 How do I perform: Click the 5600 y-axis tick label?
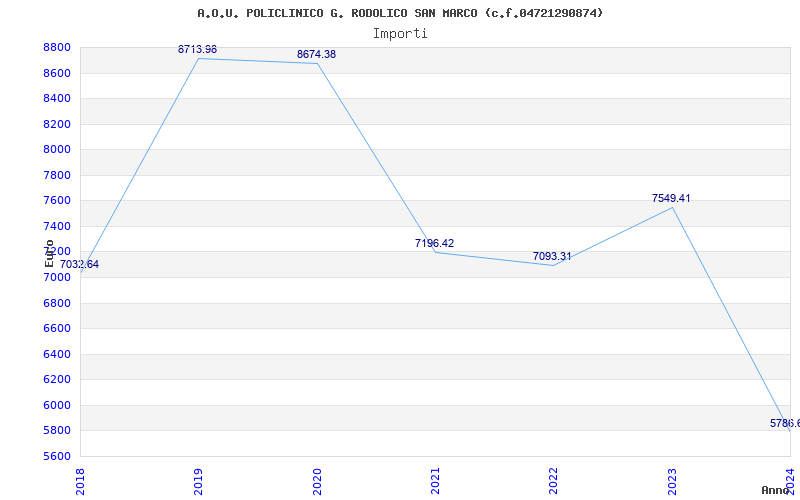[57, 456]
